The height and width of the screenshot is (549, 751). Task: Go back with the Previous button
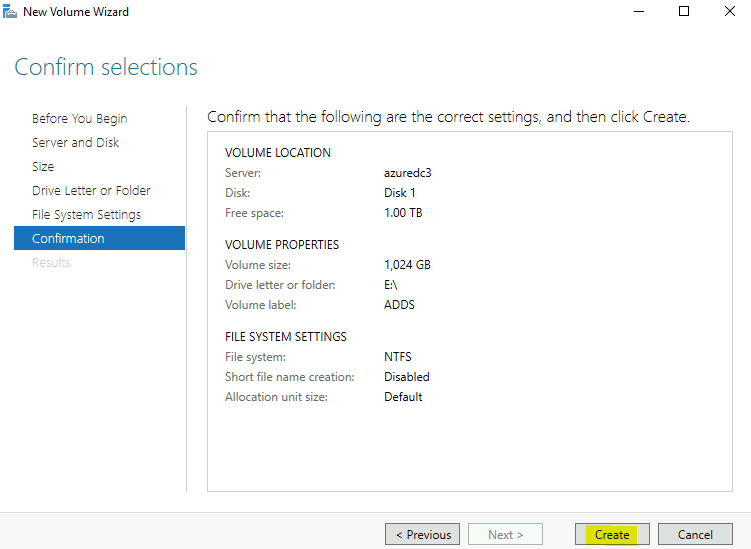pos(422,534)
